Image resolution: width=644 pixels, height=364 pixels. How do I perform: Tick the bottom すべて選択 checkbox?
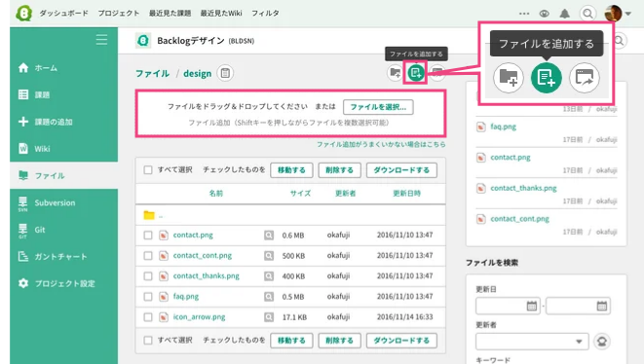click(x=148, y=341)
